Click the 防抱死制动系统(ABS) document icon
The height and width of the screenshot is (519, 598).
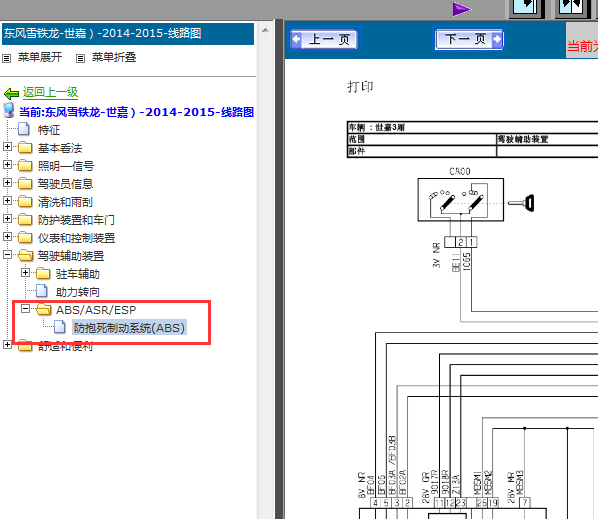click(59, 327)
